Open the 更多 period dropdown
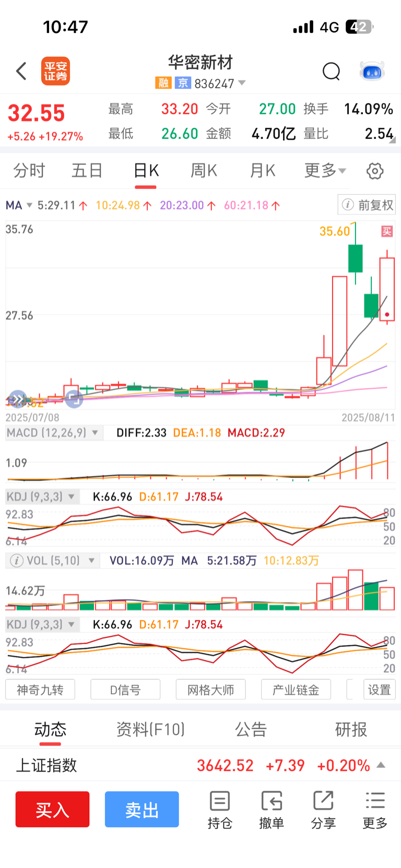Image resolution: width=401 pixels, height=868 pixels. (x=325, y=171)
